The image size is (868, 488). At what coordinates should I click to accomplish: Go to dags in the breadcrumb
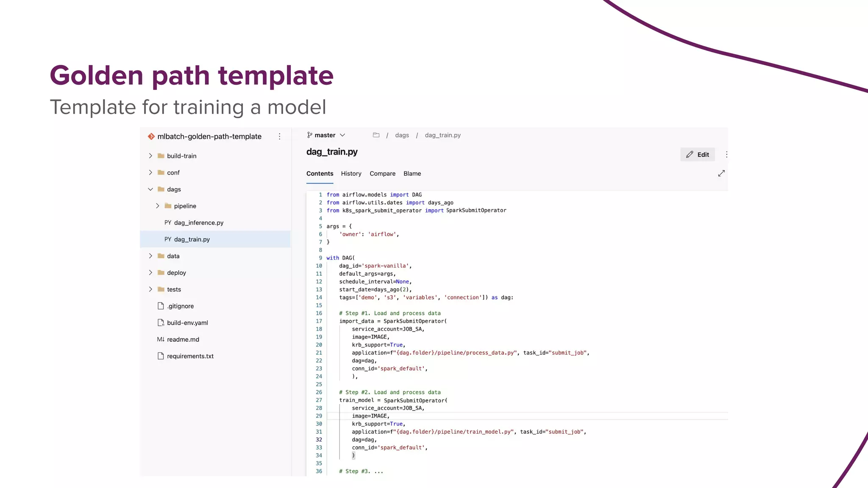point(402,135)
